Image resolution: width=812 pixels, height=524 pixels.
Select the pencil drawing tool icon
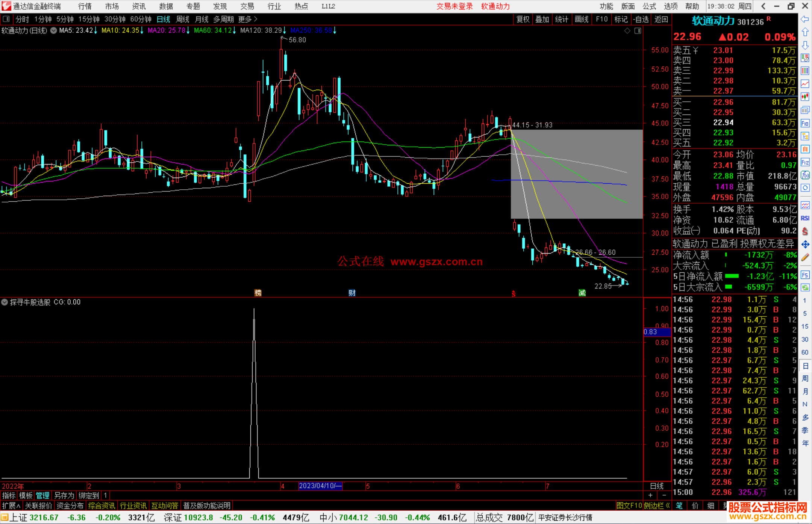[805, 257]
